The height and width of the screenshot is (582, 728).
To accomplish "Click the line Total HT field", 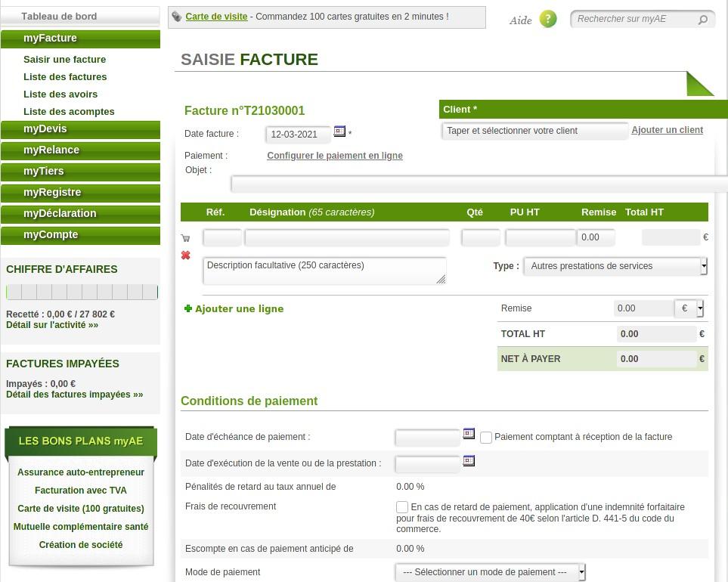I will [x=671, y=237].
